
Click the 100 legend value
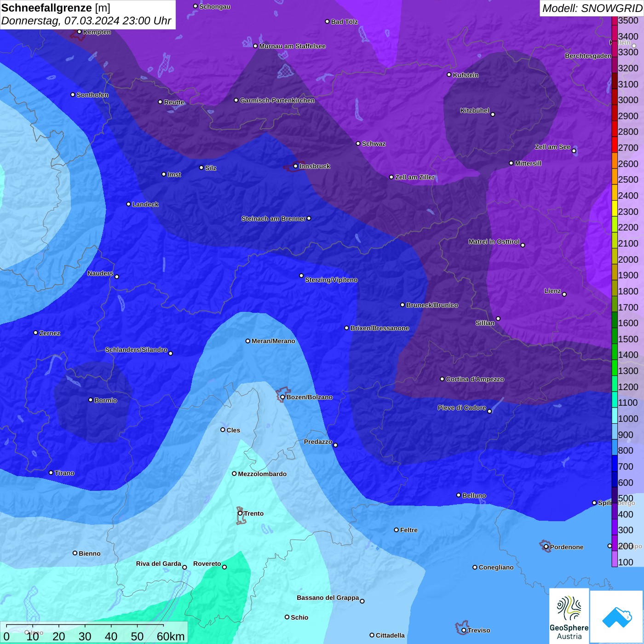point(626,562)
